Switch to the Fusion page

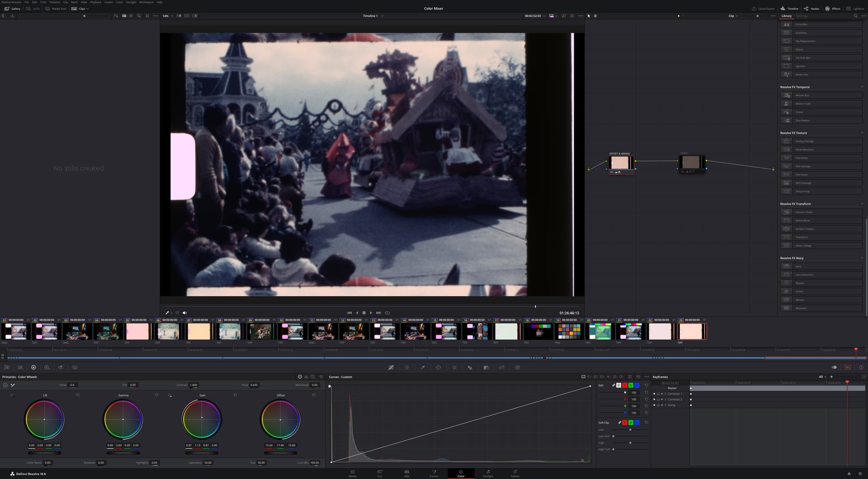(x=434, y=473)
